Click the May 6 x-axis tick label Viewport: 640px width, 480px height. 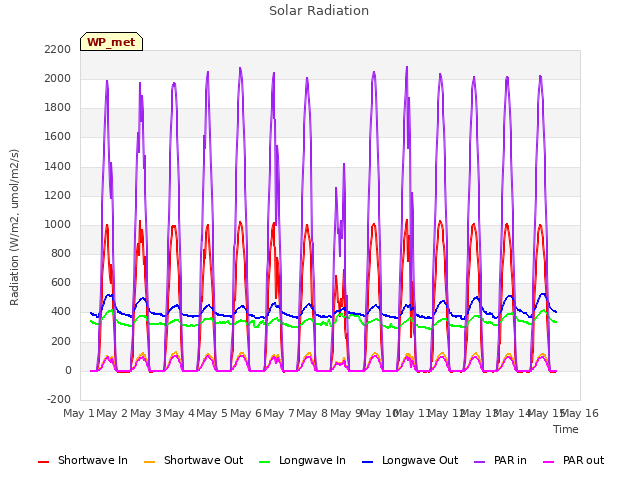pyautogui.click(x=246, y=413)
